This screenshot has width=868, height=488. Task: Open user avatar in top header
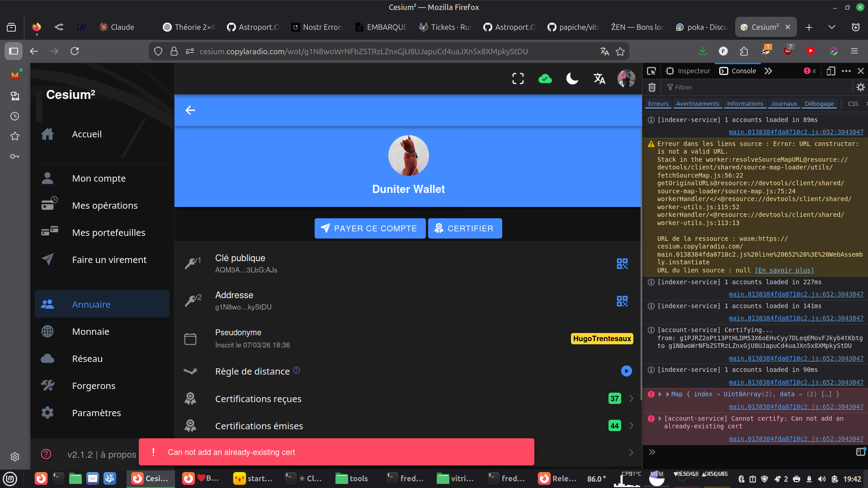coord(626,79)
